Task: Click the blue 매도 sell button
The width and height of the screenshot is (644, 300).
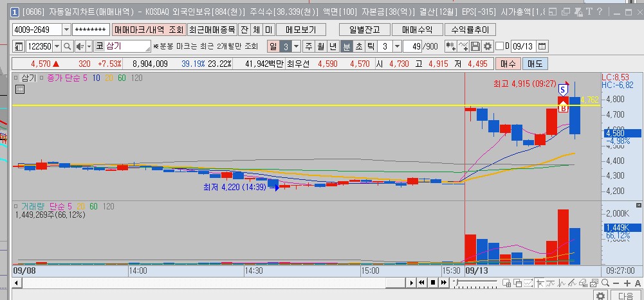Action: (535, 64)
